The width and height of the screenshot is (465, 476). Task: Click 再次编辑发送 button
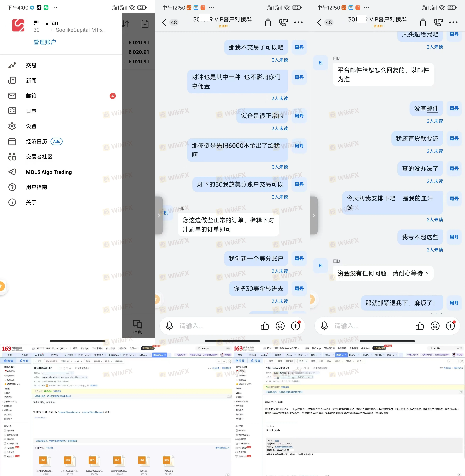pos(52,361)
